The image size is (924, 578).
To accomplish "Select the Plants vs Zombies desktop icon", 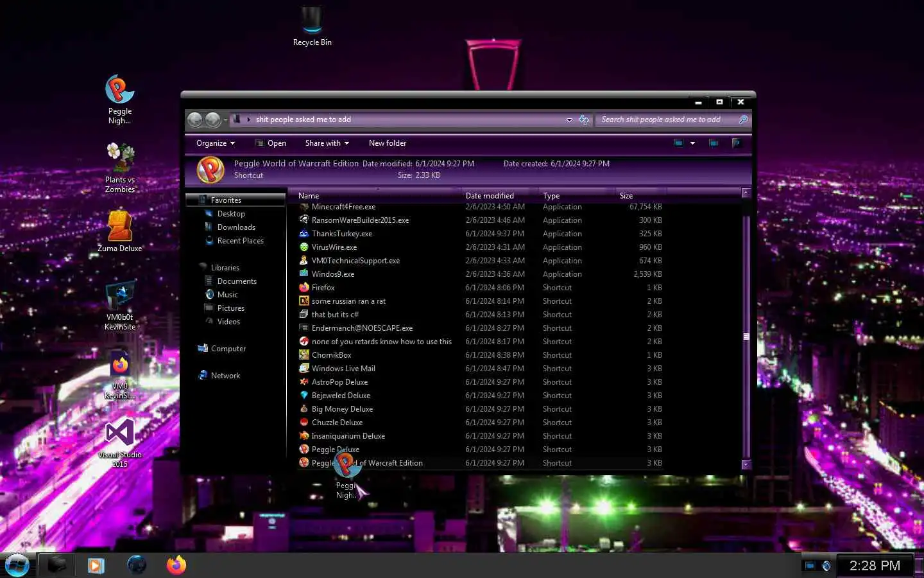I will pyautogui.click(x=120, y=168).
